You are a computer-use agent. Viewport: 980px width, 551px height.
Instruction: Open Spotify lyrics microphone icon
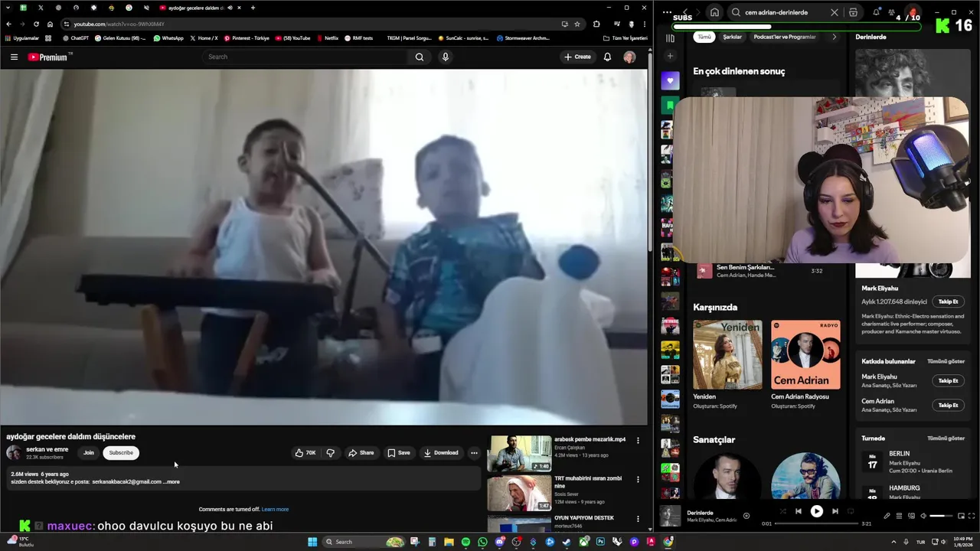(x=887, y=516)
